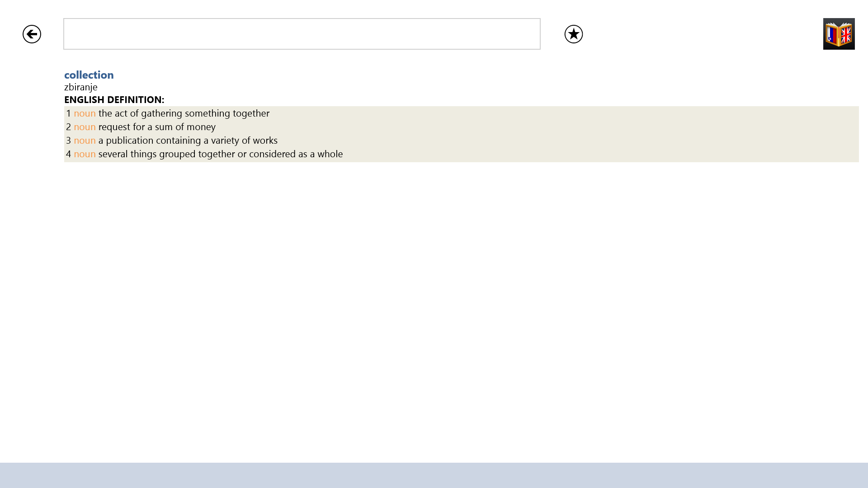The image size is (868, 488).
Task: Click word "publication" in third definition
Action: 129,141
